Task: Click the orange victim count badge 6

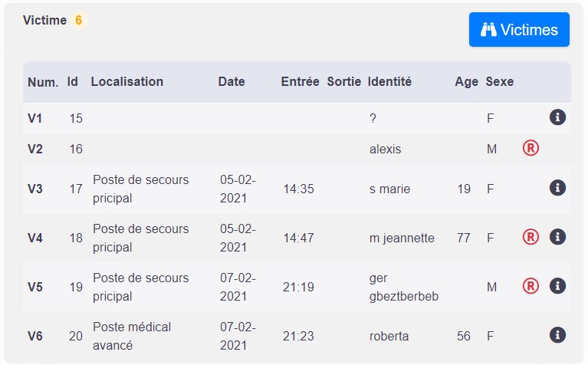Action: (x=79, y=20)
